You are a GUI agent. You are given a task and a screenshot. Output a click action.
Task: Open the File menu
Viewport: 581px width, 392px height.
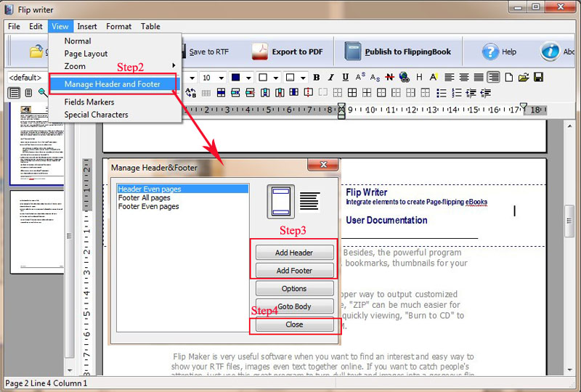coord(14,26)
